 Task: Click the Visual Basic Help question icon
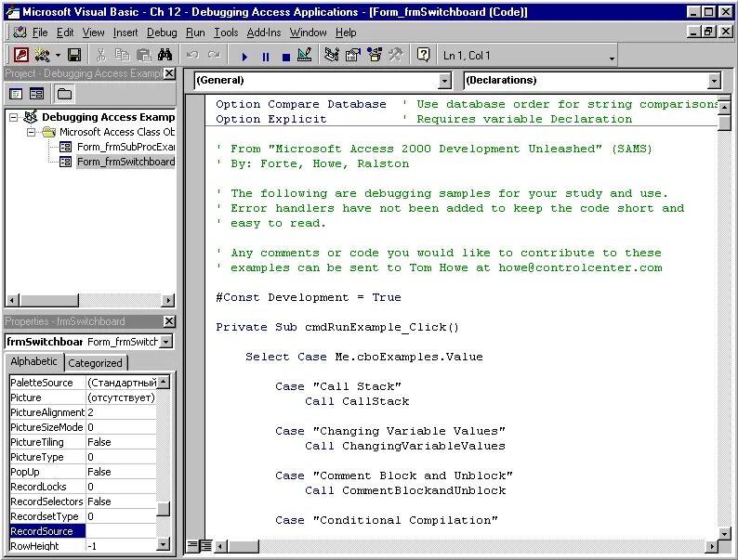[x=423, y=55]
